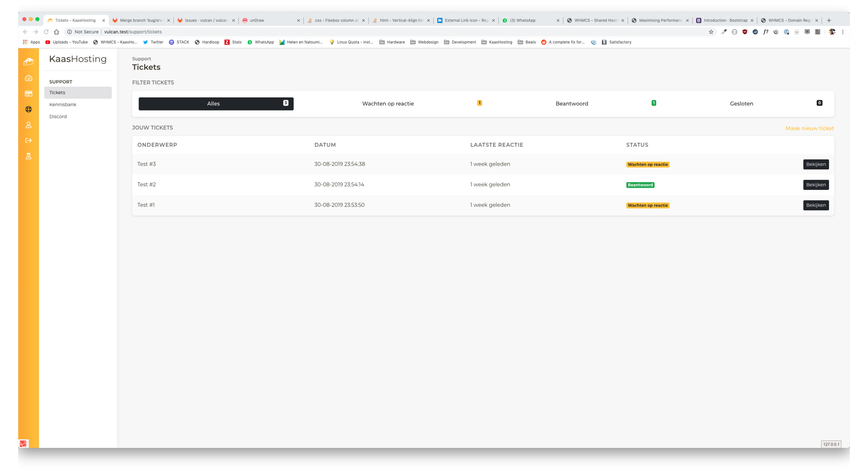Click the red debug icon at bottom left

pyautogui.click(x=23, y=443)
